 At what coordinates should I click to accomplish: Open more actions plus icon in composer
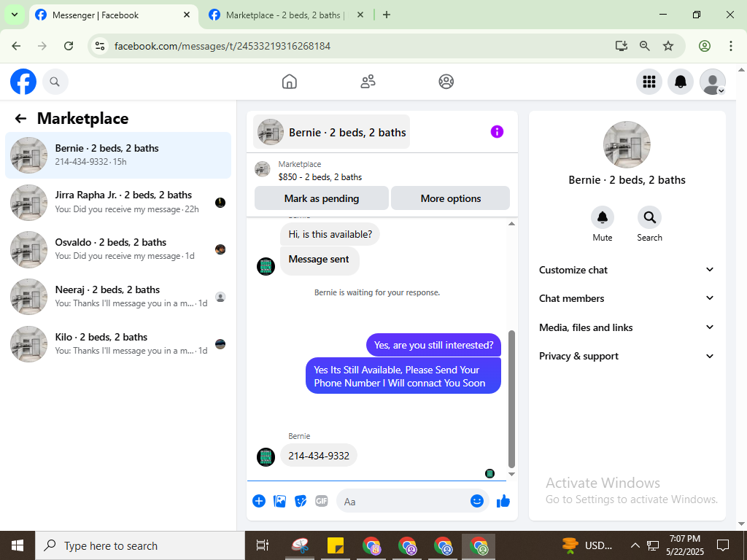[259, 501]
